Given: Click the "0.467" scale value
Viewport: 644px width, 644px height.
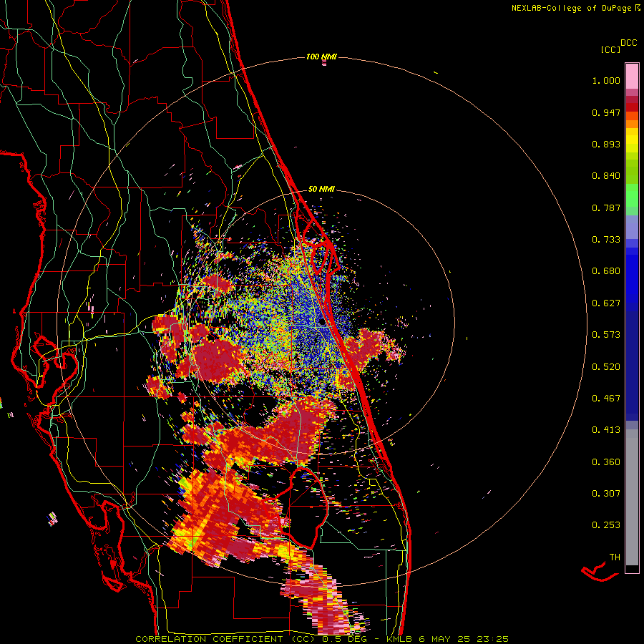Looking at the screenshot, I should coord(606,399).
